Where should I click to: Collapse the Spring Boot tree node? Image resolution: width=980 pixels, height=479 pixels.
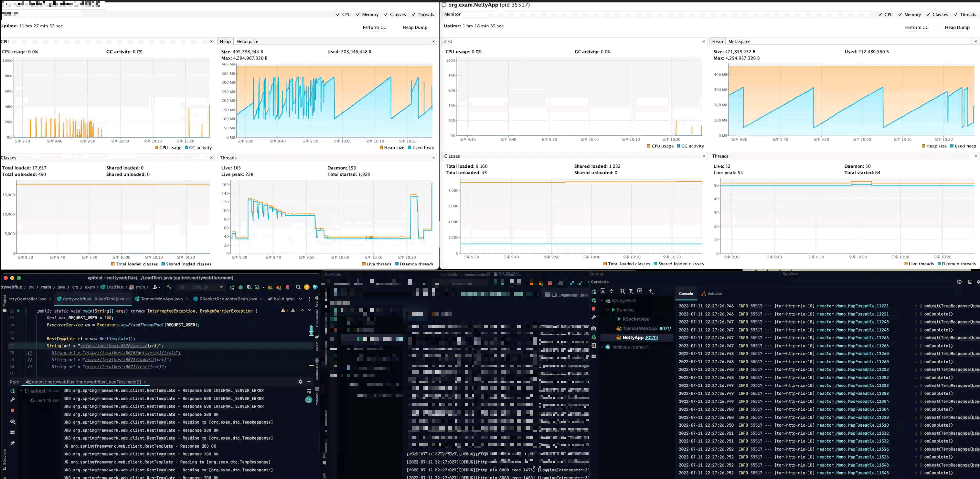point(602,301)
